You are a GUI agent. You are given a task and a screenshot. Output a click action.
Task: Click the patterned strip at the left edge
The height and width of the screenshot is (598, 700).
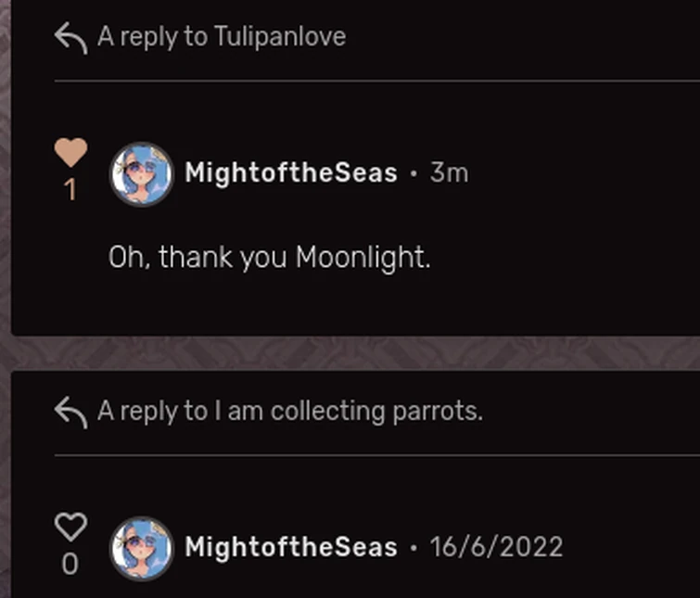point(5,278)
